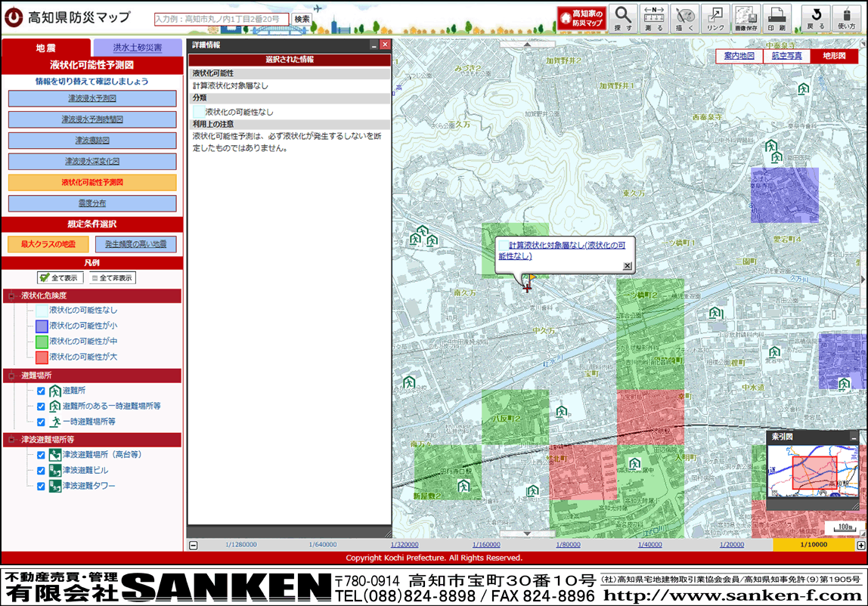
Task: Collapse the 液状化危険度 legend group
Action: click(x=11, y=295)
